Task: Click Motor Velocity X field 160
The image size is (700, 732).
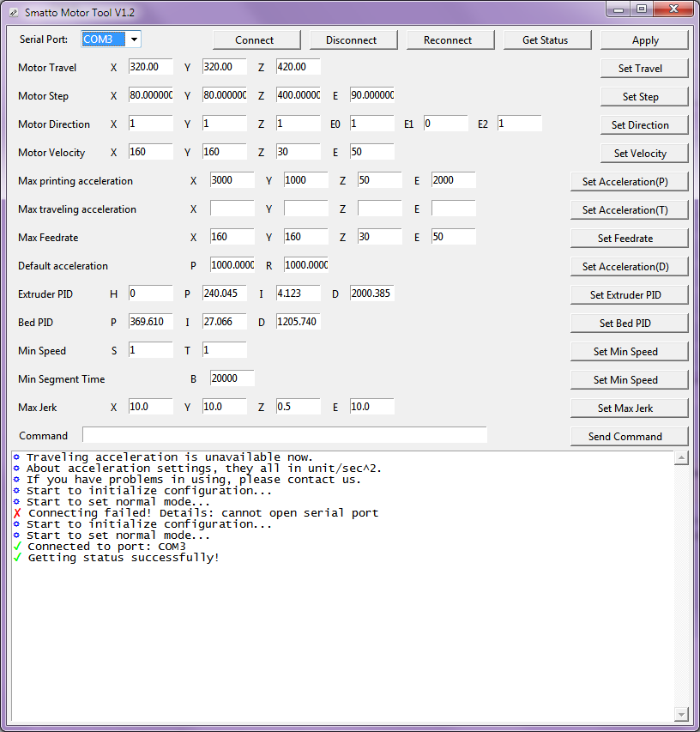Action: click(151, 152)
